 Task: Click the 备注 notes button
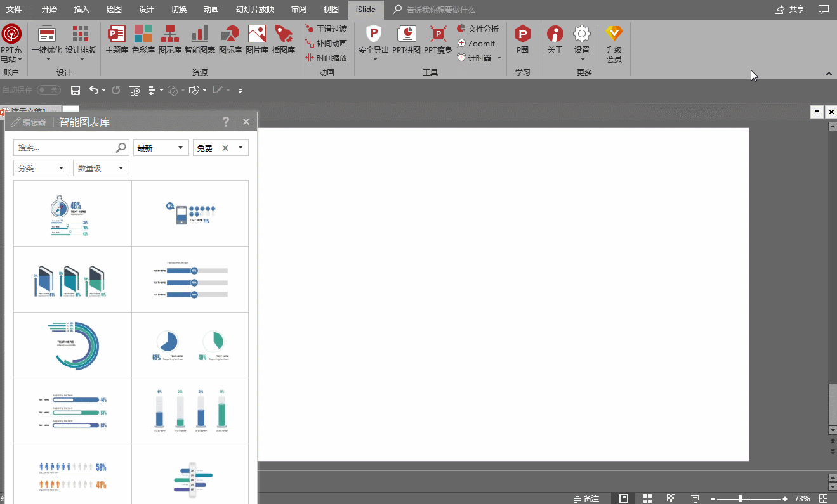tap(586, 499)
